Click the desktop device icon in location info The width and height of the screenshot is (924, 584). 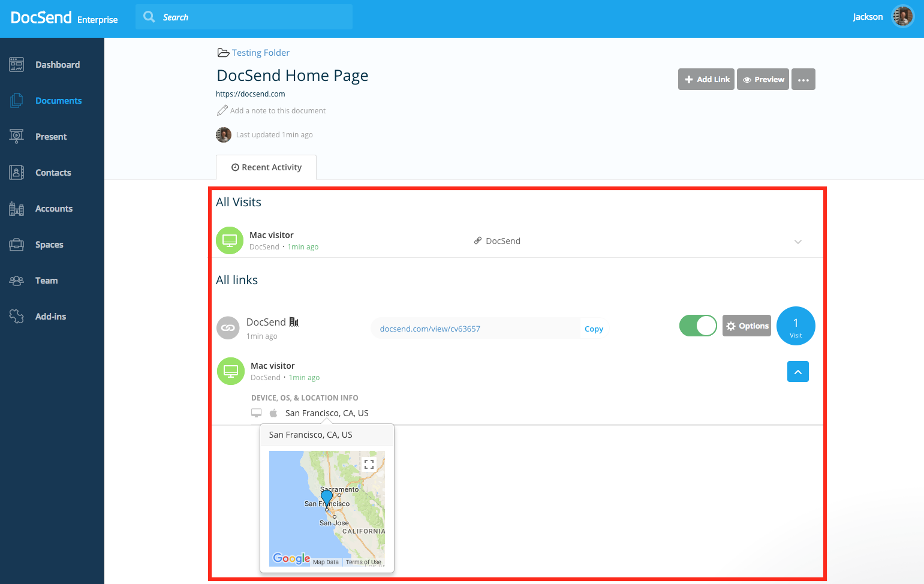coord(256,413)
